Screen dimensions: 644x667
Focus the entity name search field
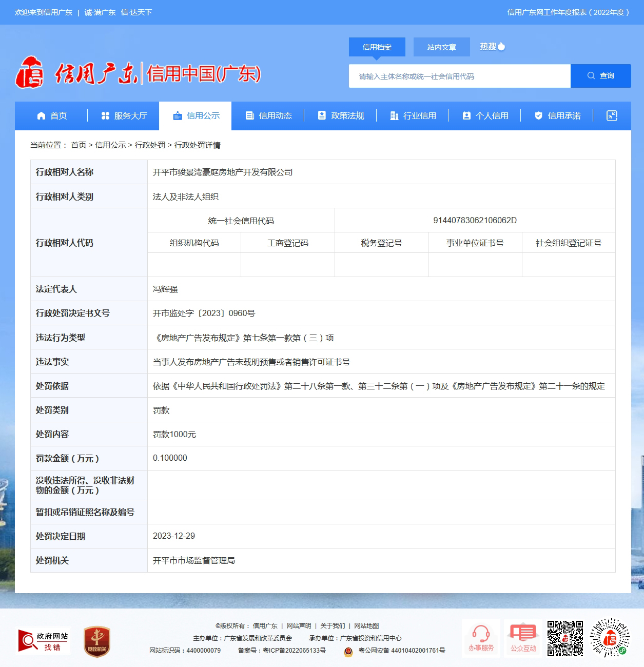[459, 76]
